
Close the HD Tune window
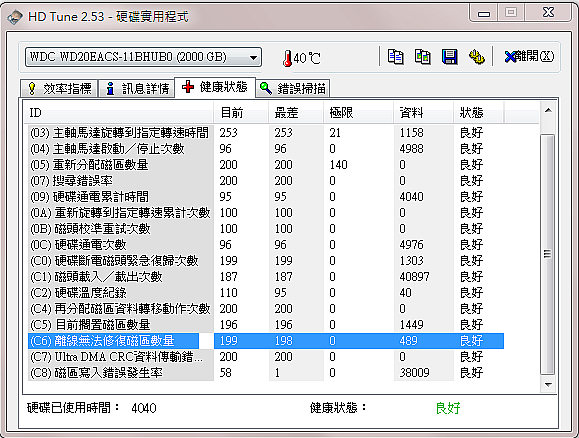(x=548, y=13)
